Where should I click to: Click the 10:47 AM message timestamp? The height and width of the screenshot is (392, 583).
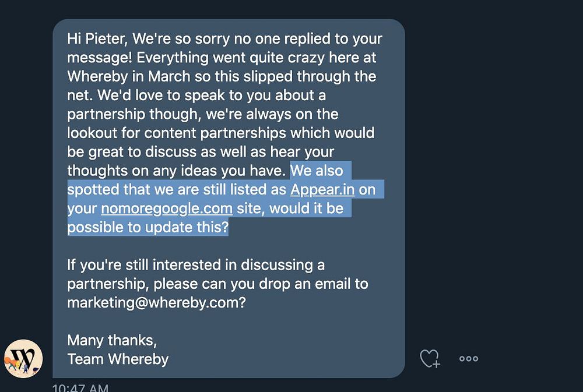(x=80, y=388)
